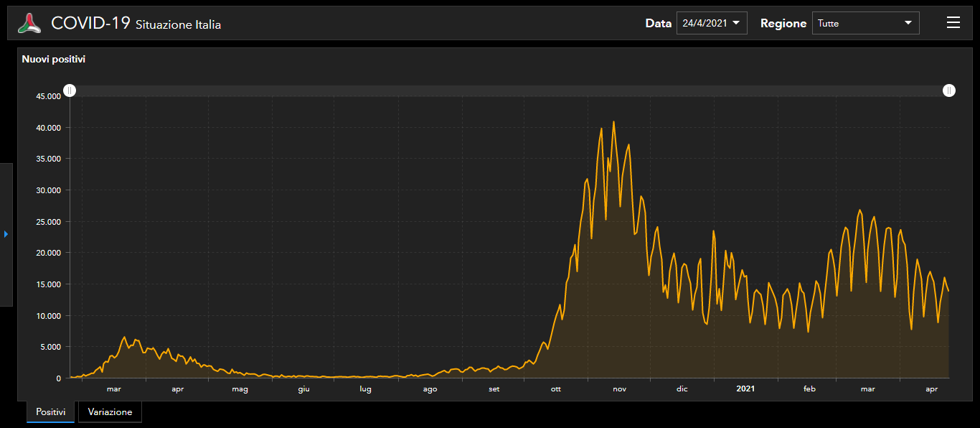This screenshot has width=980, height=428.
Task: Open the hamburger menu in the header
Action: [953, 23]
